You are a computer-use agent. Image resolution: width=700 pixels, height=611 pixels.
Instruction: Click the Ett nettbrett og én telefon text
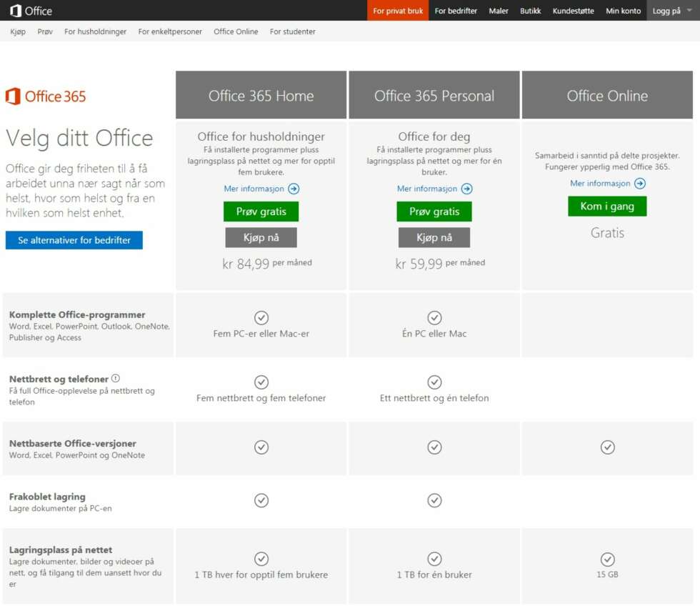[x=434, y=398]
